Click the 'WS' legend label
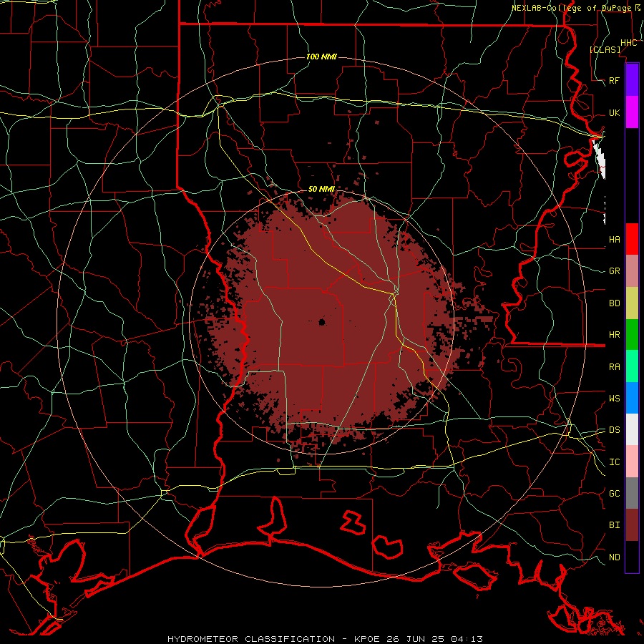Viewport: 644px width, 644px height. point(615,398)
